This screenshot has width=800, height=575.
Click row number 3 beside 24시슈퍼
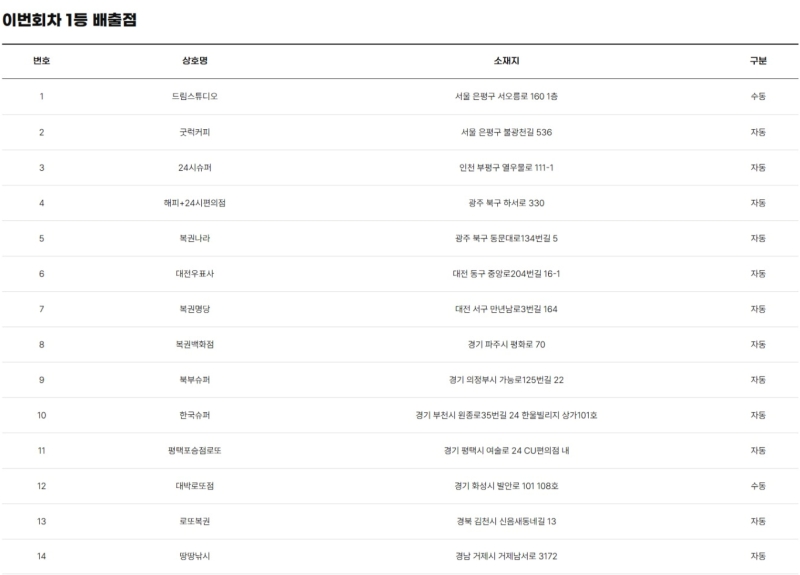pos(41,167)
